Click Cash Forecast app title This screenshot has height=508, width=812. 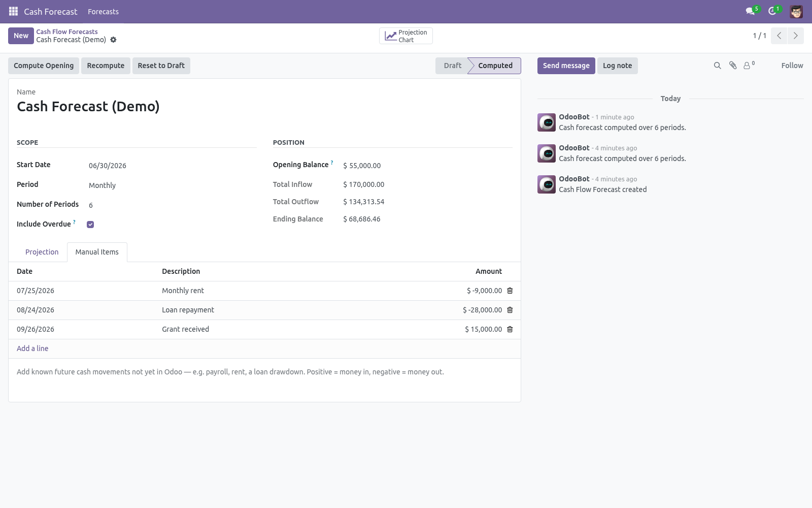pos(51,11)
